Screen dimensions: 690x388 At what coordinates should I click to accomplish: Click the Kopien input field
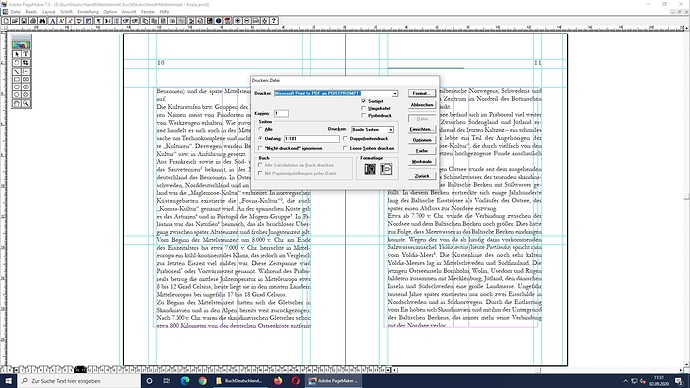281,113
